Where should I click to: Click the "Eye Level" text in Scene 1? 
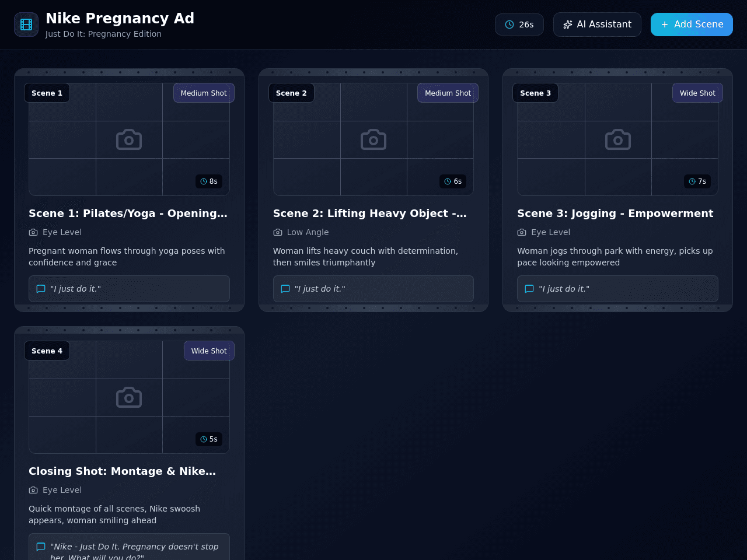tap(62, 232)
